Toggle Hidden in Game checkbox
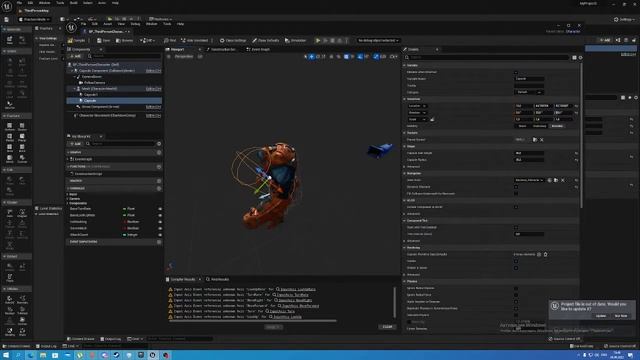Screen dimensions: 640x360 pyautogui.click(x=516, y=268)
